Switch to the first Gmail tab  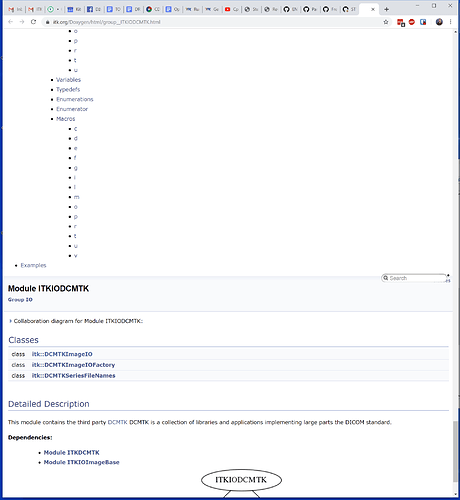coord(15,9)
